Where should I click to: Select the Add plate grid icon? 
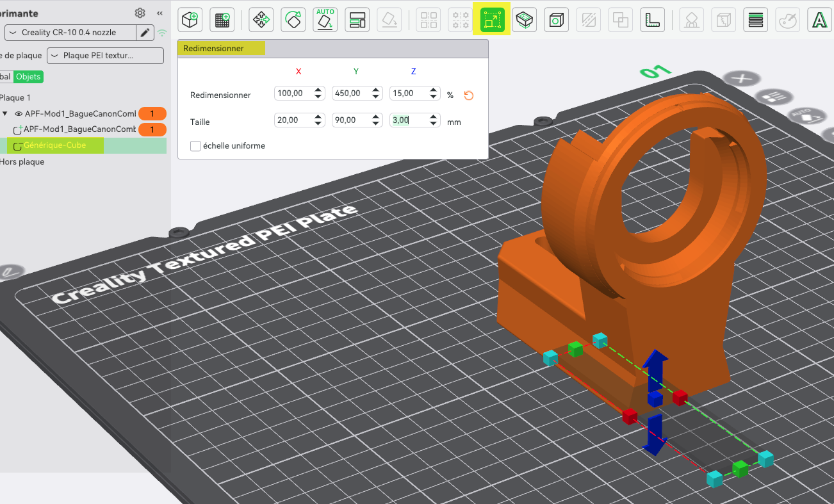[x=222, y=20]
